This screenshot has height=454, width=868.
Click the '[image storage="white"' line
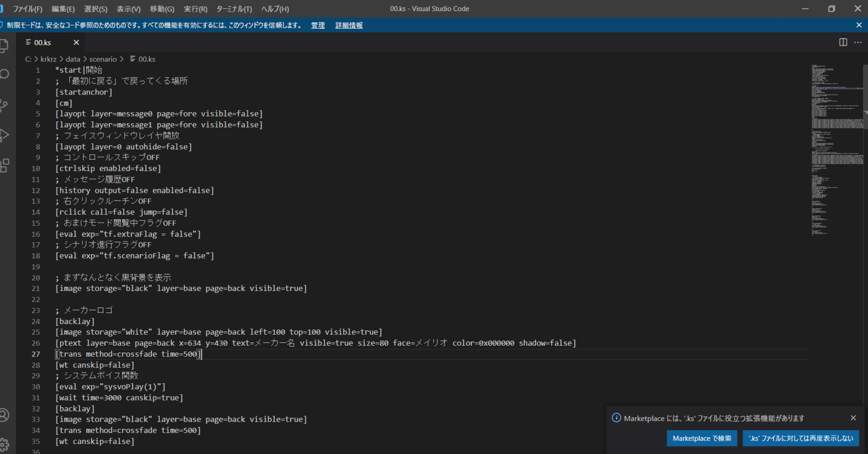click(x=219, y=332)
